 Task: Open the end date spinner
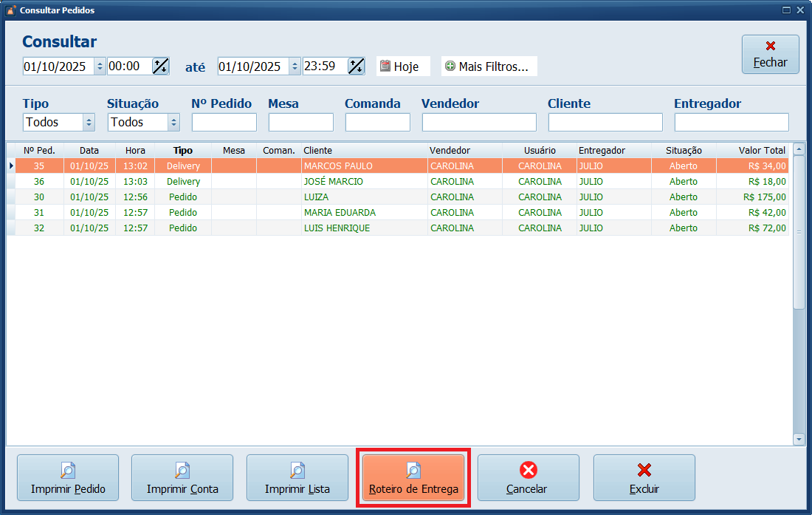pyautogui.click(x=295, y=66)
